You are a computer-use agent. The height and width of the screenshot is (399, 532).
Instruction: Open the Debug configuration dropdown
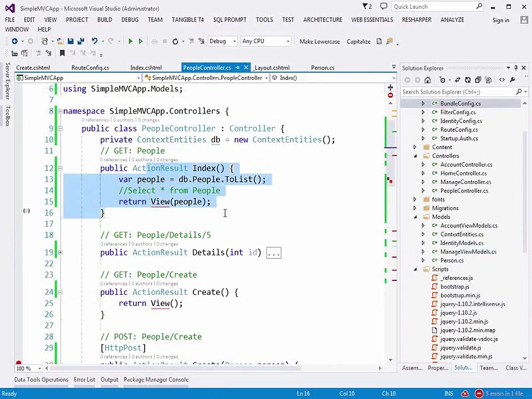tap(222, 42)
